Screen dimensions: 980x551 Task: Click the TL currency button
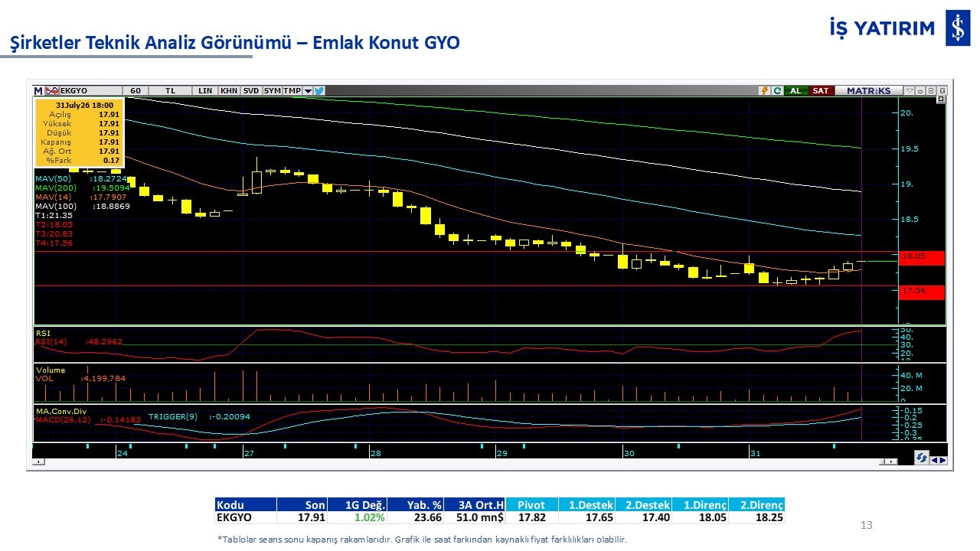[x=170, y=90]
